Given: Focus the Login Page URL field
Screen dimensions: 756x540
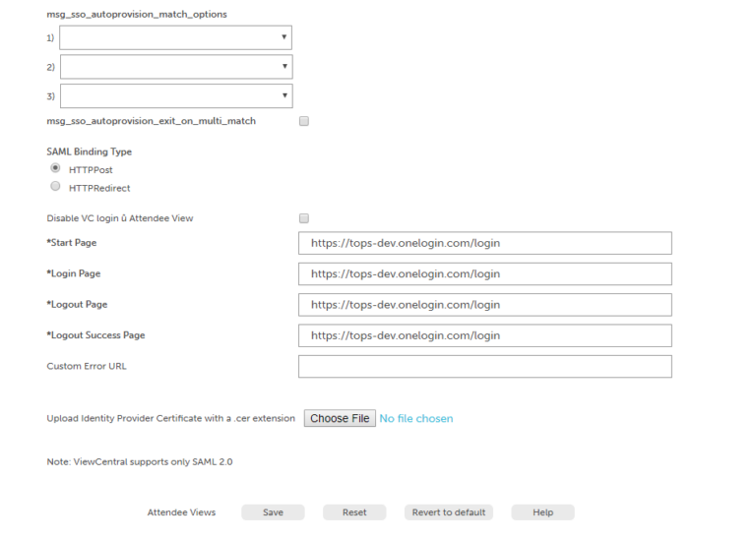Looking at the screenshot, I should click(485, 274).
